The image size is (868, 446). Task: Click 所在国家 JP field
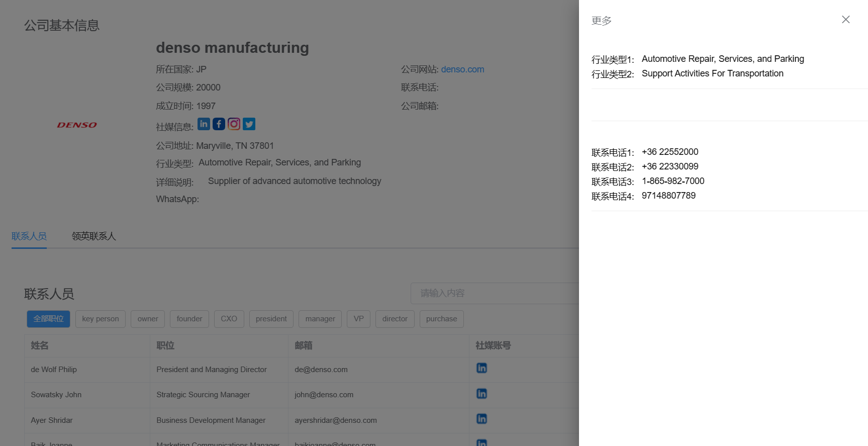[181, 69]
